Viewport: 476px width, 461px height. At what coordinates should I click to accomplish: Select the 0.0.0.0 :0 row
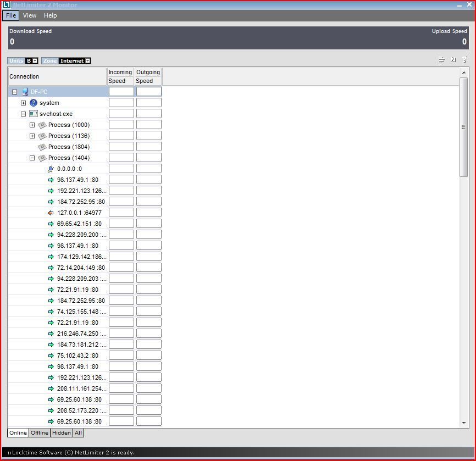85,169
